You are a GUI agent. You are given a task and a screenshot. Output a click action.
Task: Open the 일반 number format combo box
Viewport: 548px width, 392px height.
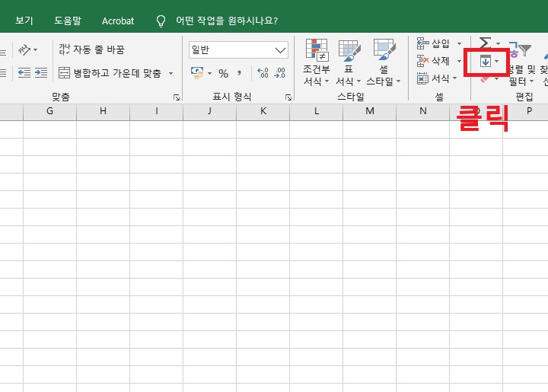[239, 50]
